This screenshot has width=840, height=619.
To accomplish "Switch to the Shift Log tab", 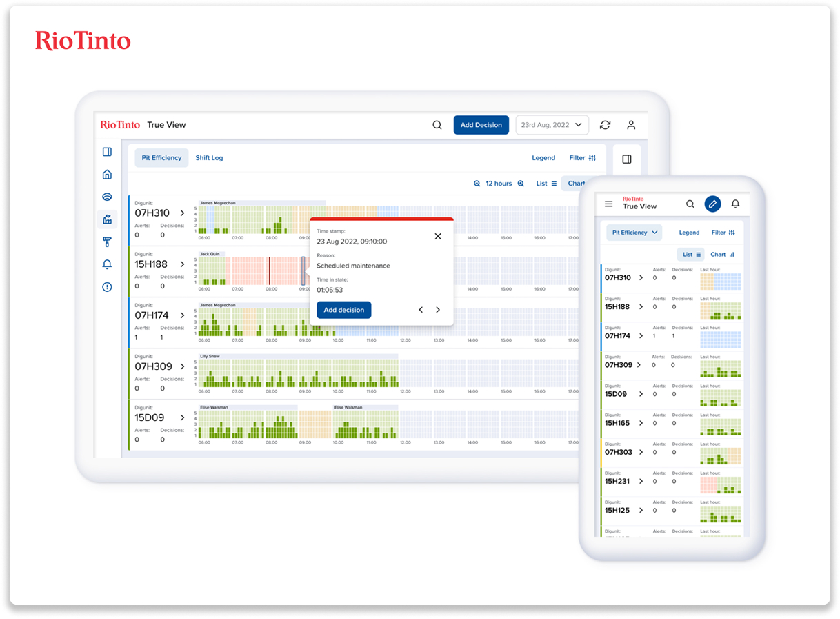I will pyautogui.click(x=209, y=158).
